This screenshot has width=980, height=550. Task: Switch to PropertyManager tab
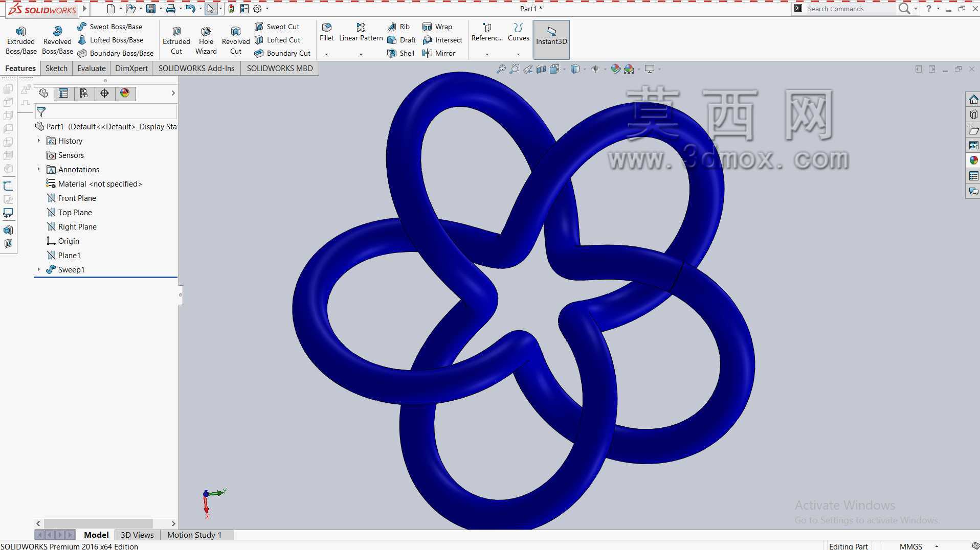coord(63,93)
